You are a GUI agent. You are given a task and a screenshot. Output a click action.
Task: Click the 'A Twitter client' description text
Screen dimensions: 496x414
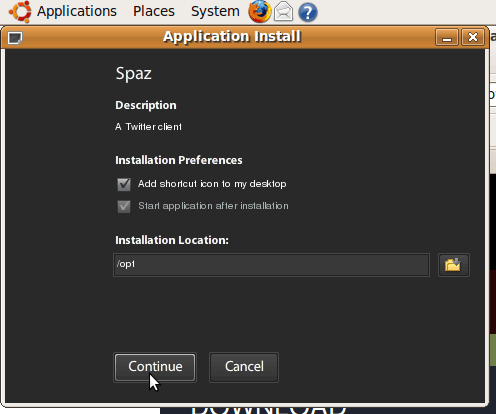148,127
